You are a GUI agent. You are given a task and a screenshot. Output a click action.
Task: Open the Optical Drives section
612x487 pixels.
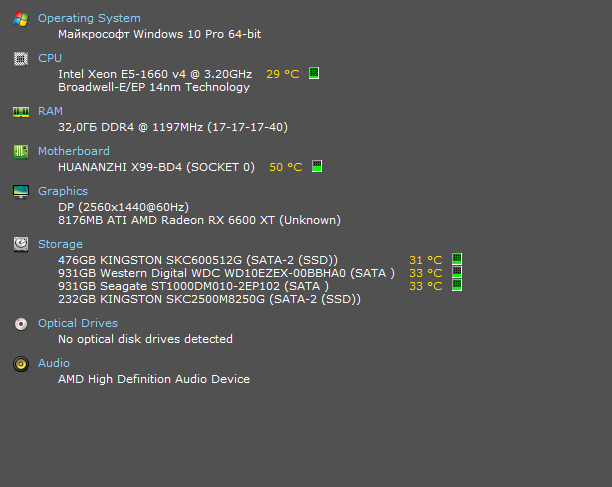pos(78,323)
